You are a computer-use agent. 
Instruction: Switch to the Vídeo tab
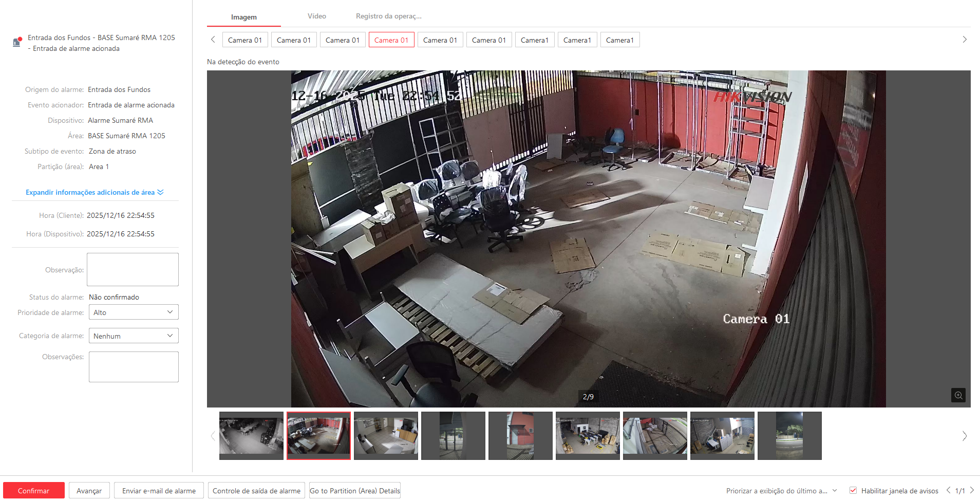click(316, 16)
